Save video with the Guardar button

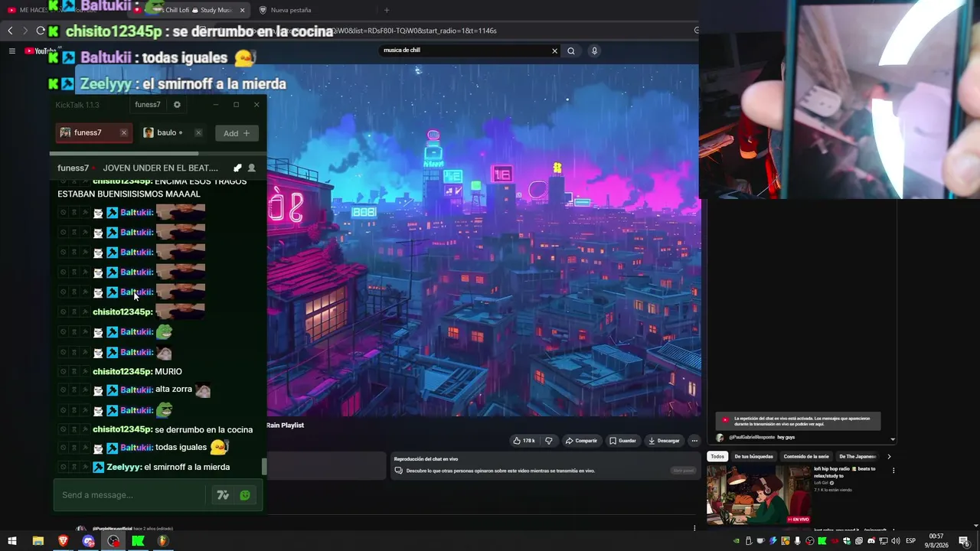coord(622,441)
